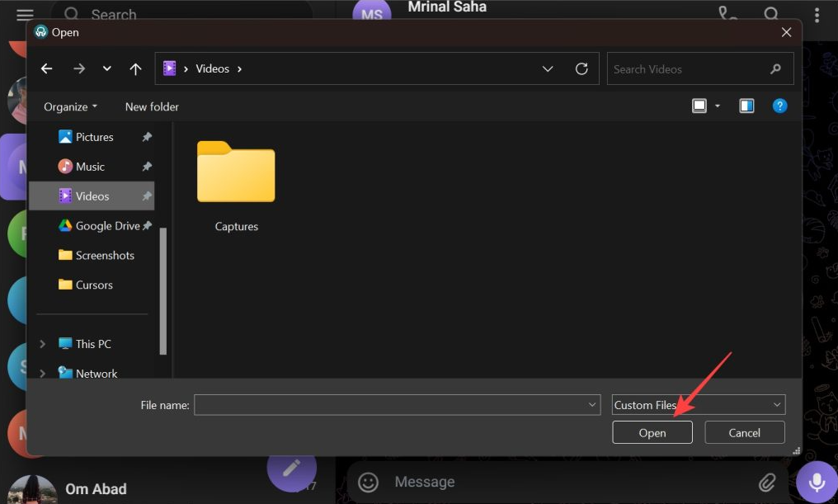Click New folder in toolbar
The width and height of the screenshot is (838, 504).
(152, 107)
